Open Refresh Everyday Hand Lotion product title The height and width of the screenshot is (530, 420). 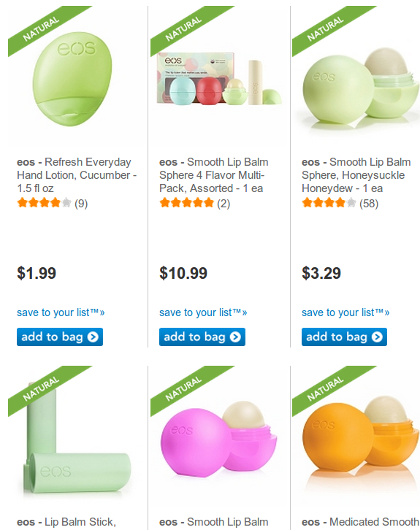[77, 175]
